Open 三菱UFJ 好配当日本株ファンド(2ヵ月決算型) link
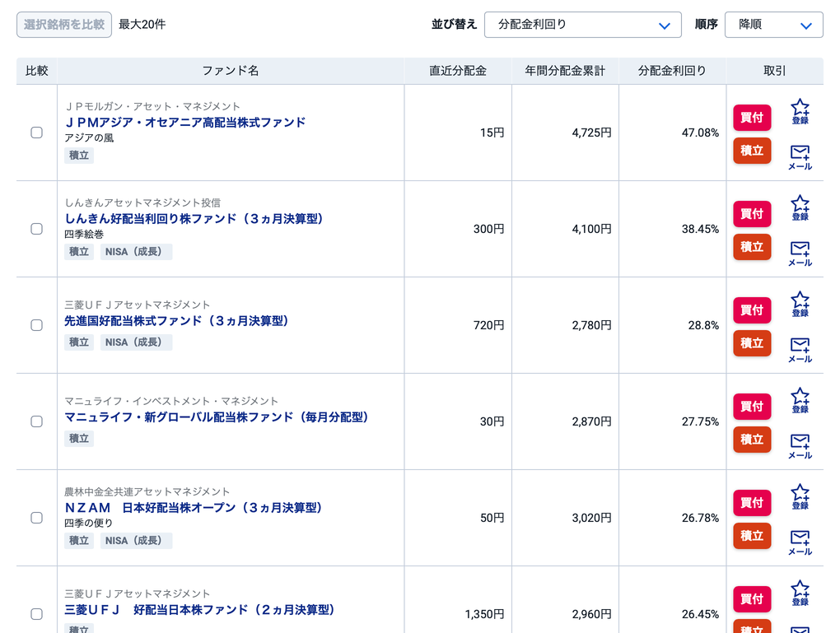The height and width of the screenshot is (633, 840). 199,609
